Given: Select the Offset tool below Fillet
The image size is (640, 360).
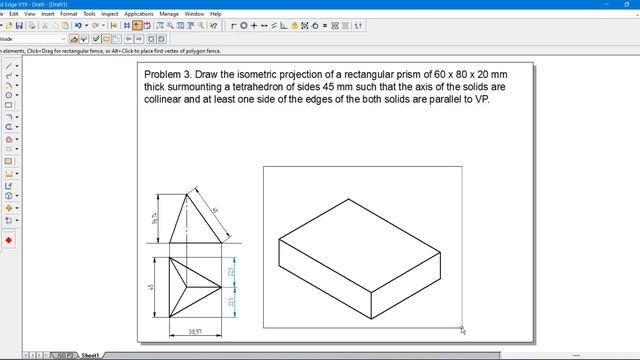Looking at the screenshot, I should 9,127.
